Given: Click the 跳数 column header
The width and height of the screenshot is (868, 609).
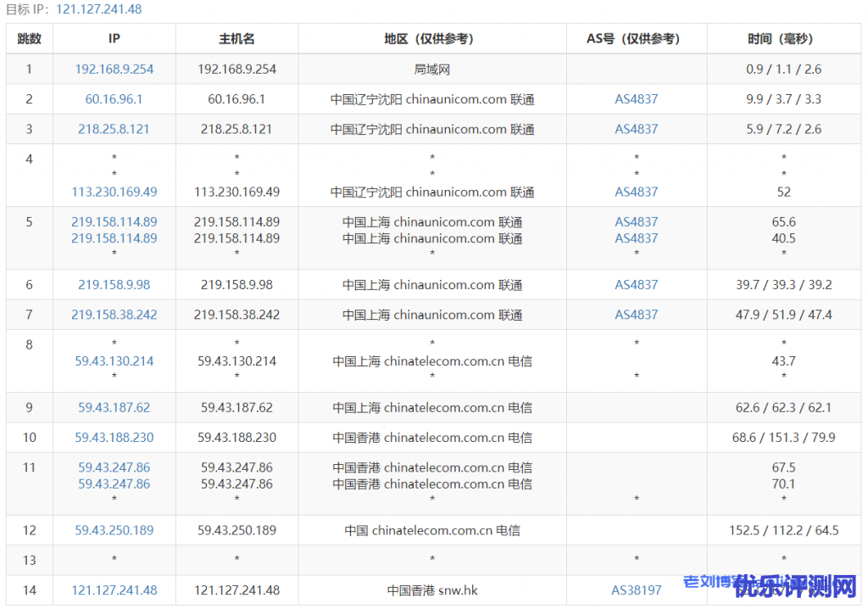Looking at the screenshot, I should point(30,39).
